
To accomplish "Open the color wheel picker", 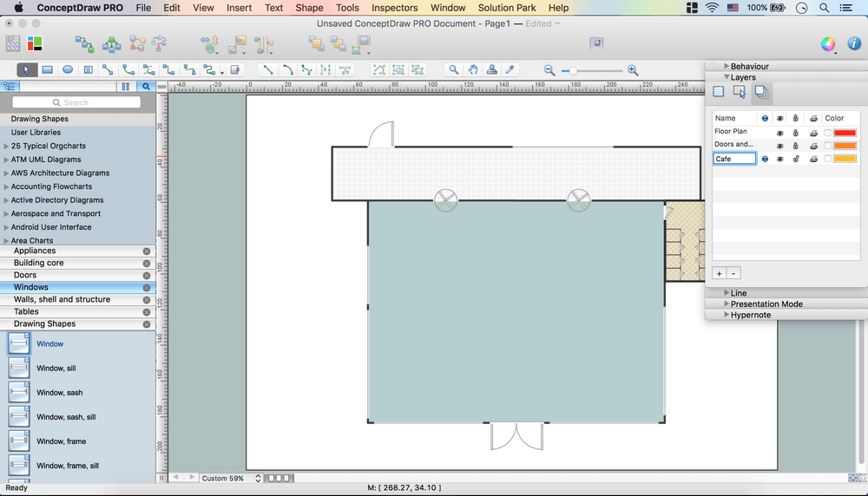I will click(828, 44).
